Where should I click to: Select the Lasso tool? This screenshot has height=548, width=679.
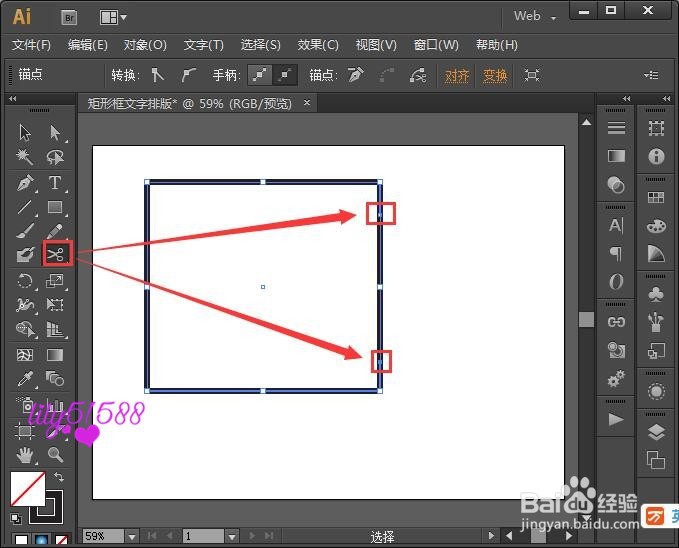(55, 157)
